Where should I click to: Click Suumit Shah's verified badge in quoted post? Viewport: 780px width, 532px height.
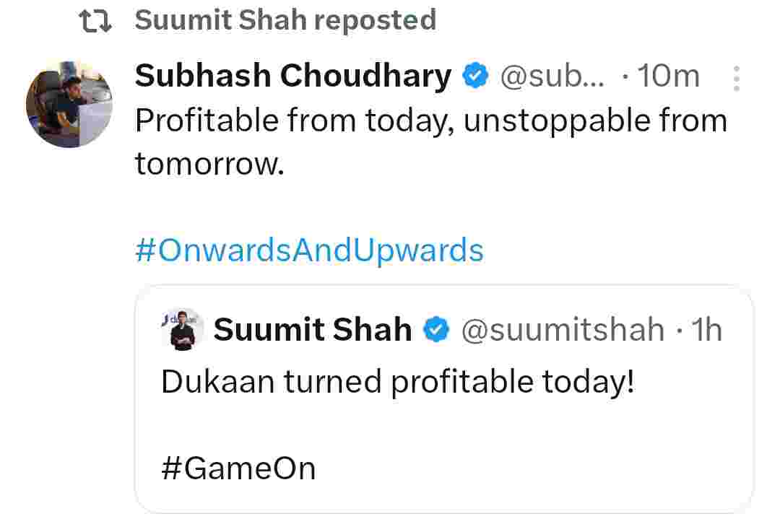pyautogui.click(x=435, y=330)
